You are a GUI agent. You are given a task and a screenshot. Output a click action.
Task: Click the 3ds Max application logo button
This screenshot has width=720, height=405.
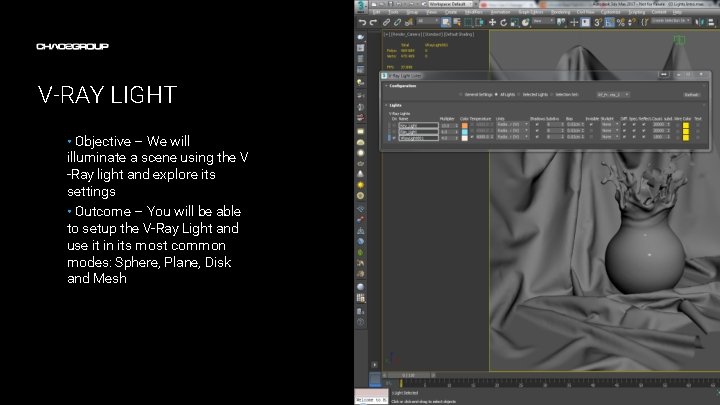coord(361,5)
